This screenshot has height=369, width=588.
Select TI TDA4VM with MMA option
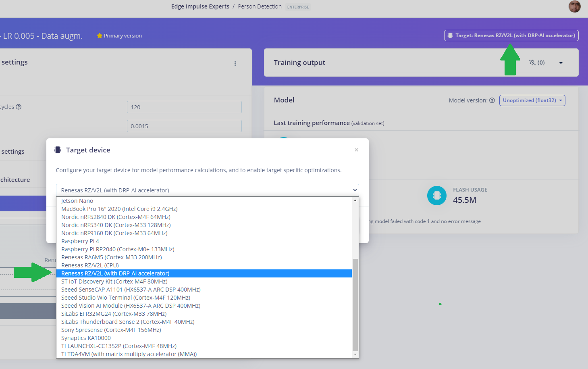point(204,354)
